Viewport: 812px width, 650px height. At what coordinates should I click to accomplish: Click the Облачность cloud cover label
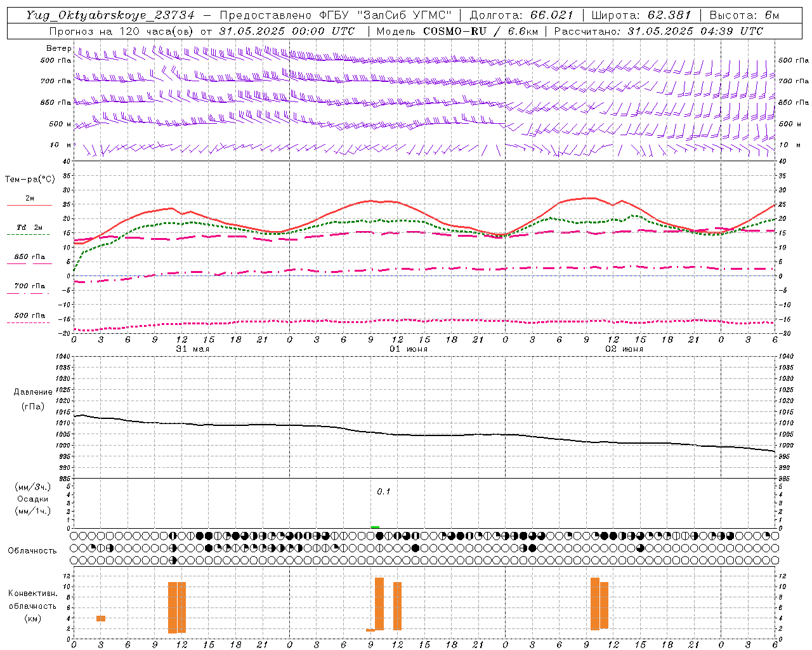coord(32,550)
